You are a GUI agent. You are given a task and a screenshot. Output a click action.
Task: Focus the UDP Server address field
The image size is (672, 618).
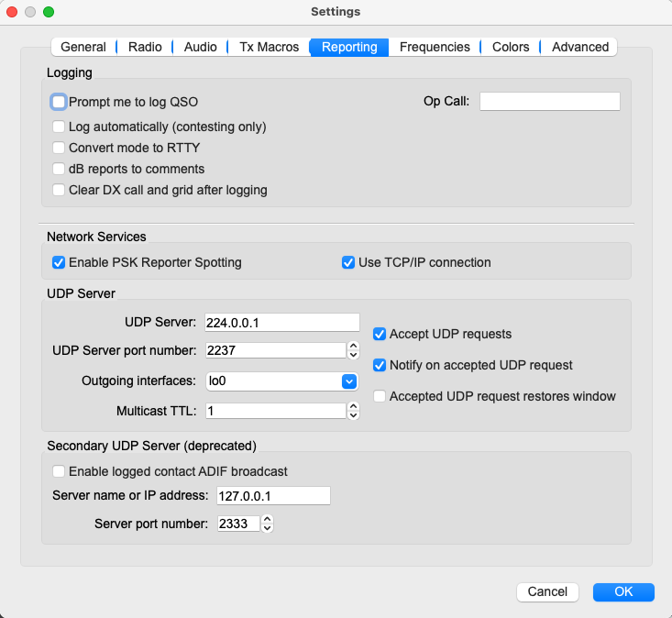coord(282,322)
